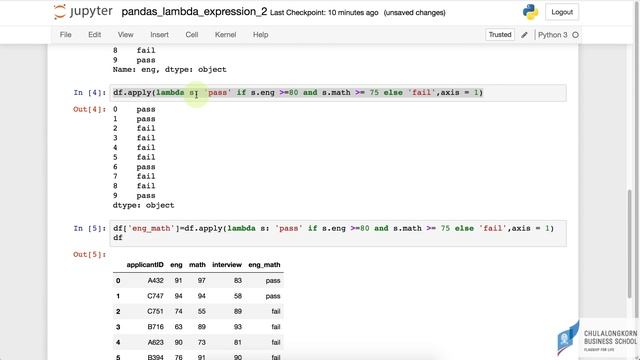640x360 pixels.
Task: Click applicant cell A432
Action: [x=156, y=280]
